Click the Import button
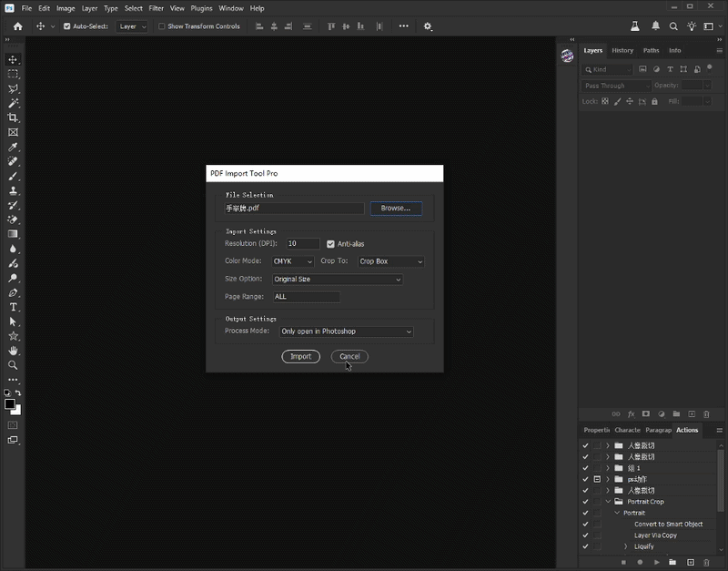The width and height of the screenshot is (728, 571). point(301,356)
